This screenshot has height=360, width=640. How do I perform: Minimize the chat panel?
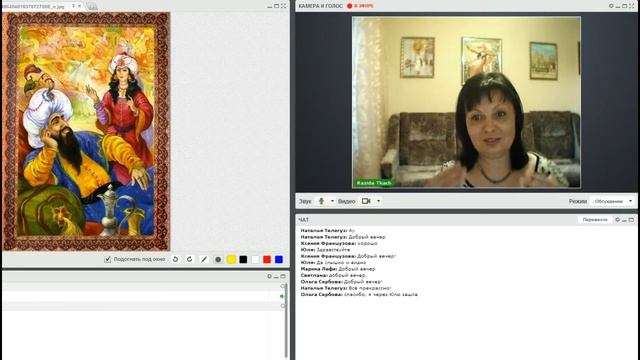(x=624, y=220)
